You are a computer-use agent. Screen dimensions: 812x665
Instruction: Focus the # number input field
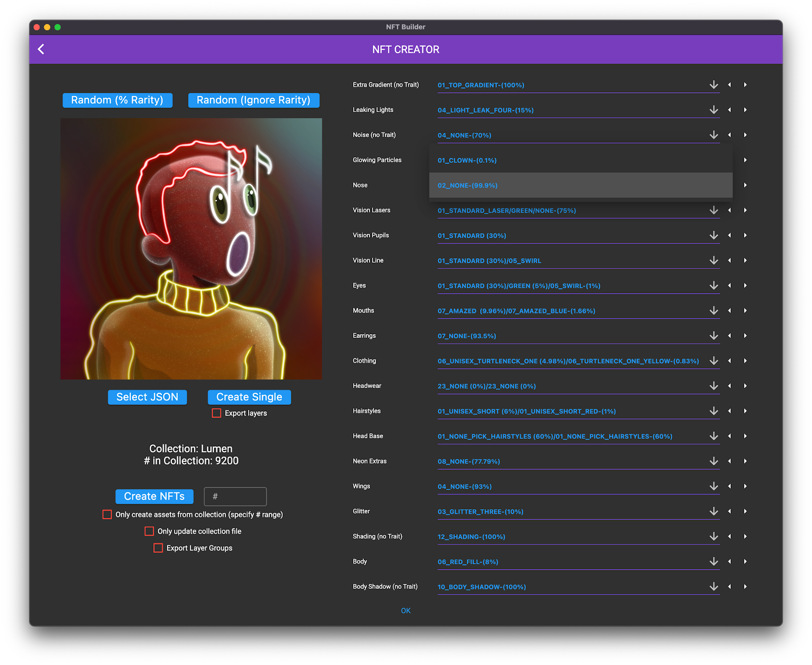click(x=235, y=497)
